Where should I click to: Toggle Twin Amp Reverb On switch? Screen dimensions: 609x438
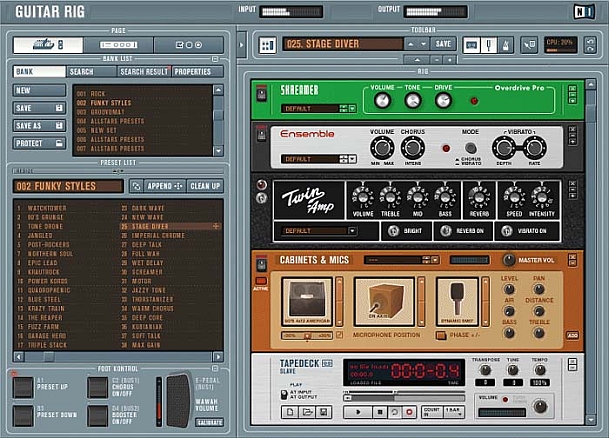coord(446,231)
